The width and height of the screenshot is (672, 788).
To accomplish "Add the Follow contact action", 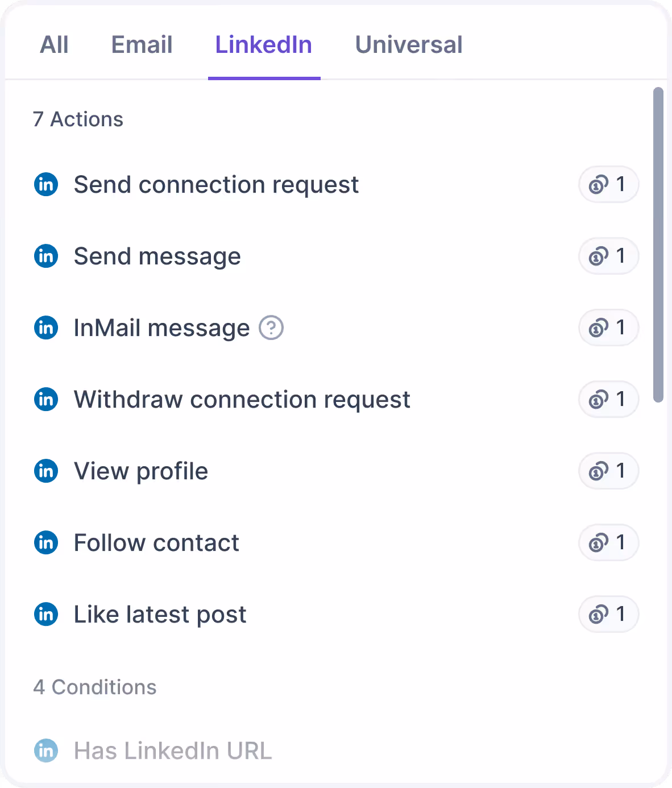I will (x=336, y=543).
